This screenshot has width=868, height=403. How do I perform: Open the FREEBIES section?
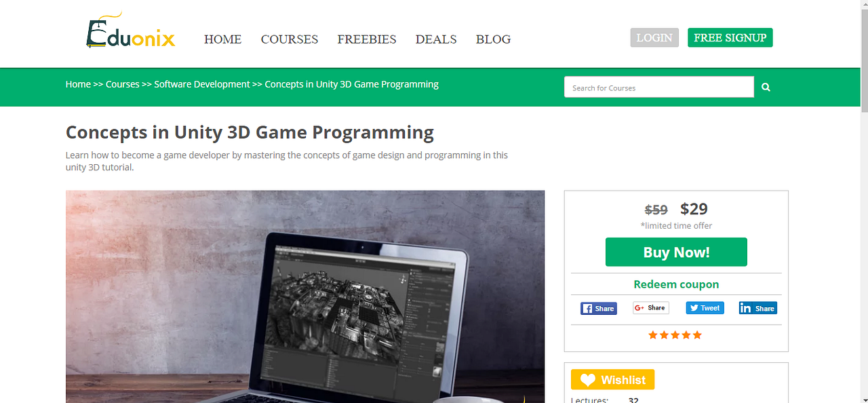(x=367, y=39)
